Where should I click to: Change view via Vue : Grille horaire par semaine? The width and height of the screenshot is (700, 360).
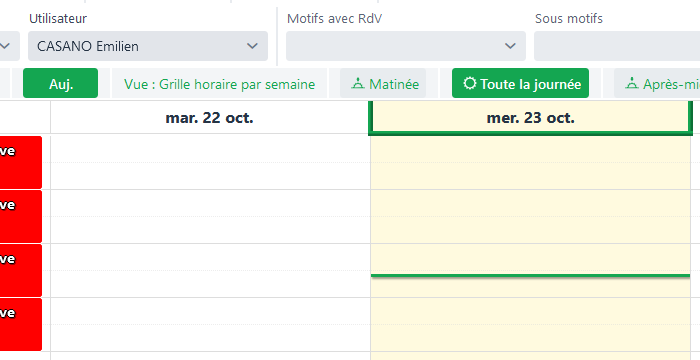click(220, 84)
